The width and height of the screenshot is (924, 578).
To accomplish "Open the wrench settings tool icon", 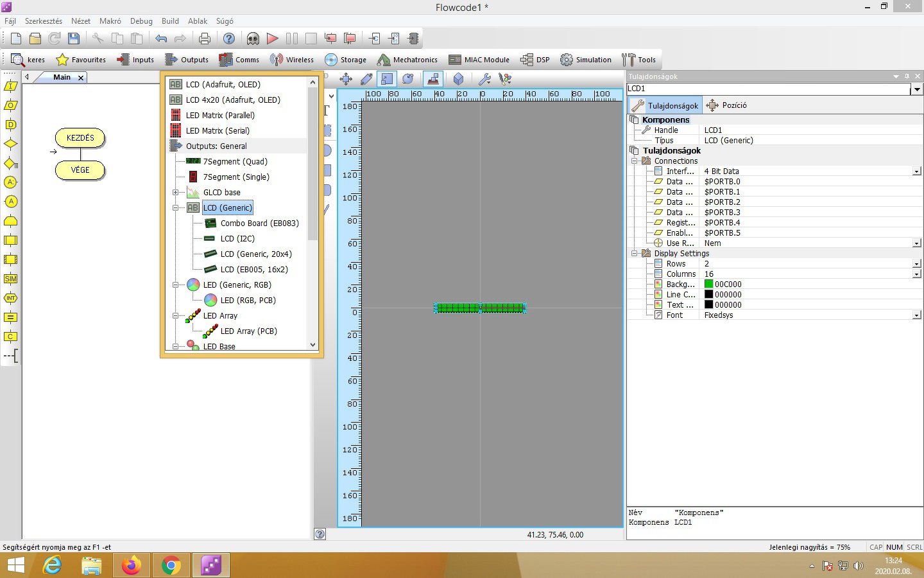I will click(485, 79).
